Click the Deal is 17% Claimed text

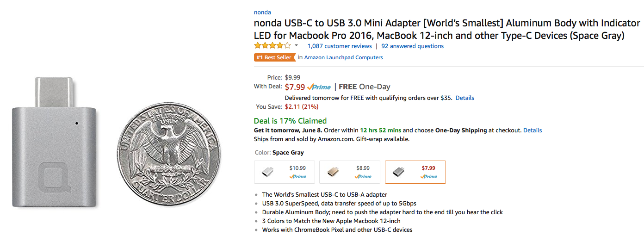[290, 121]
